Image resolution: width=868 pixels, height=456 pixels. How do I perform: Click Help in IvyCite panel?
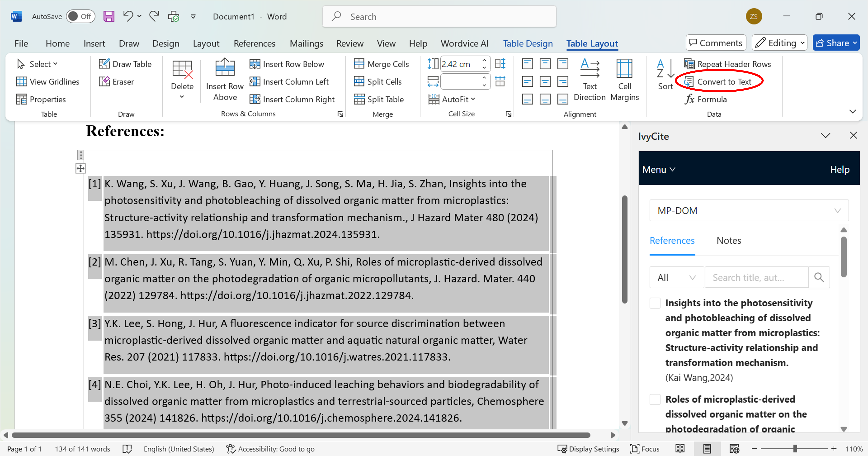tap(839, 169)
